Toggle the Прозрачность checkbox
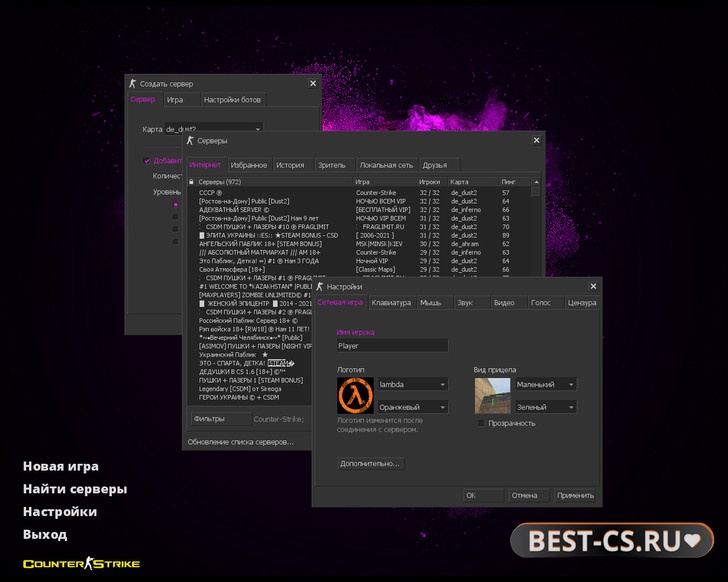 [481, 423]
